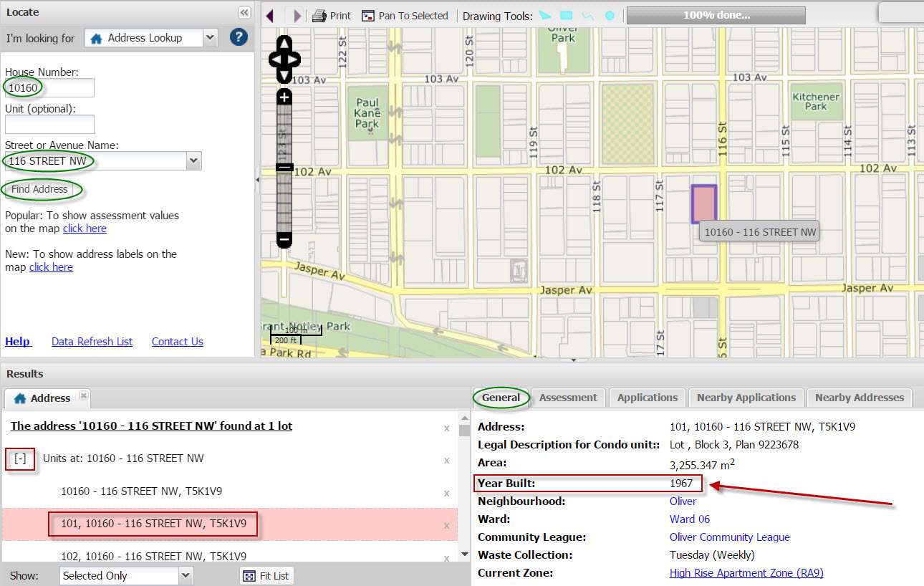Click the Print toolbar button
This screenshot has height=586, width=924.
click(x=332, y=16)
